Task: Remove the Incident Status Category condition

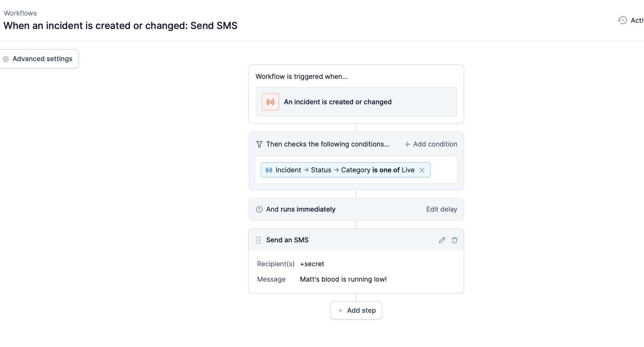Action: pos(422,170)
